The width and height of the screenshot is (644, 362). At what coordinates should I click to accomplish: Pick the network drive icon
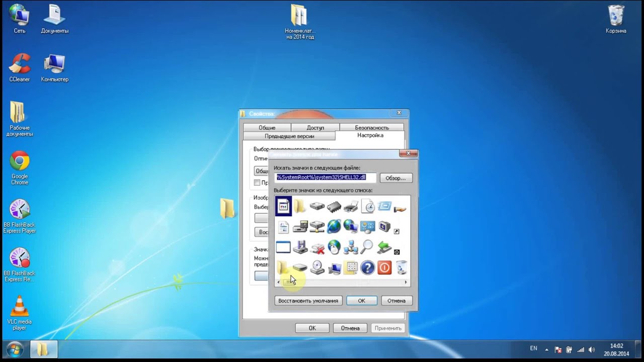pos(317,227)
